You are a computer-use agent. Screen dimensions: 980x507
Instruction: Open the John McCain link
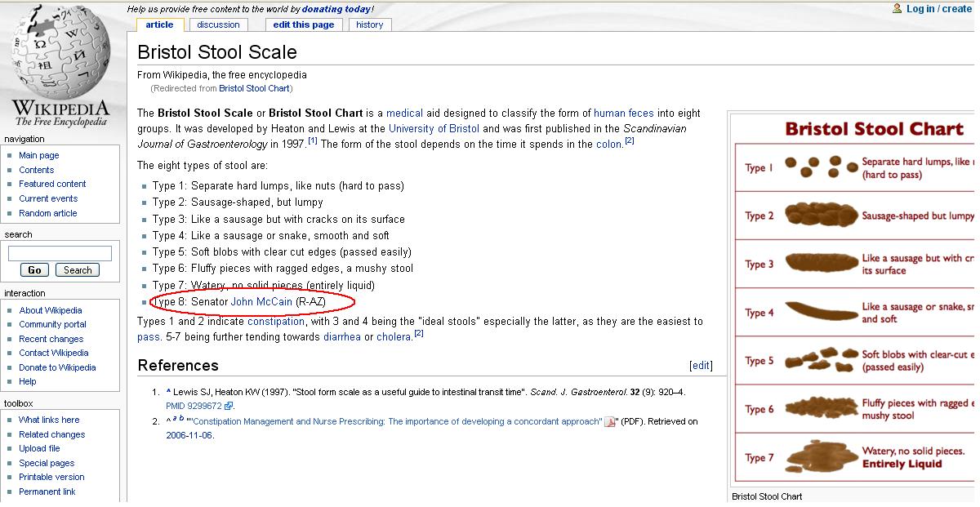[x=261, y=302]
